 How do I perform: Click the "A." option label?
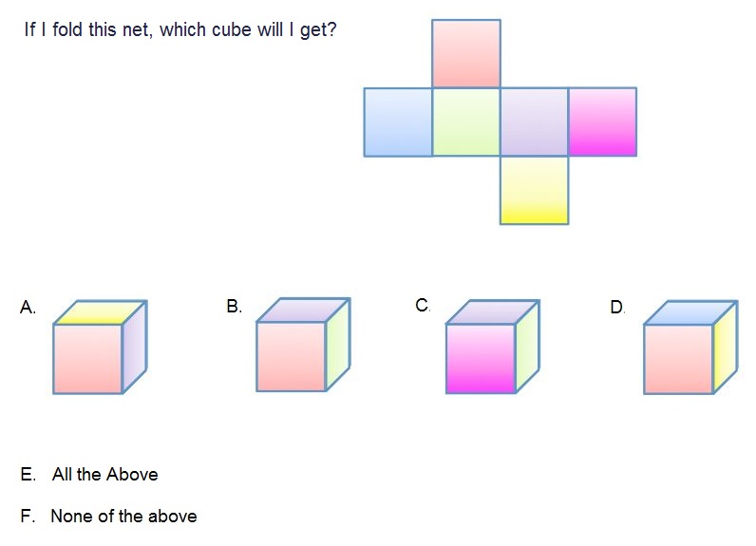point(28,307)
